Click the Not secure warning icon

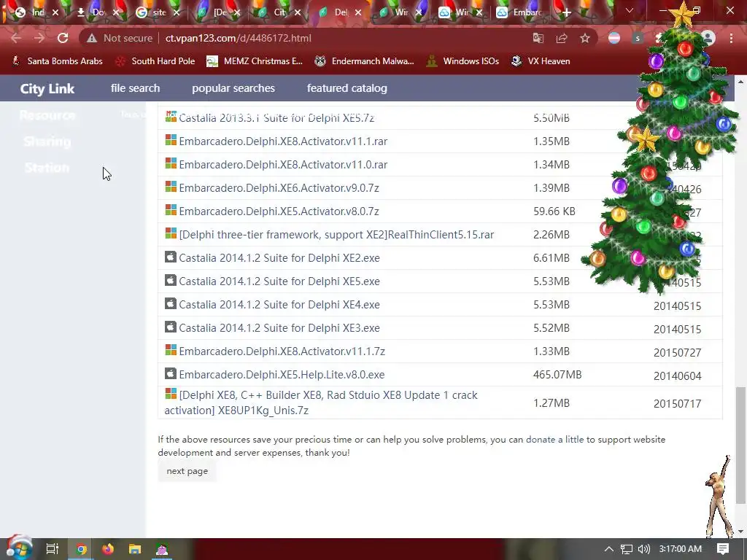coord(92,38)
